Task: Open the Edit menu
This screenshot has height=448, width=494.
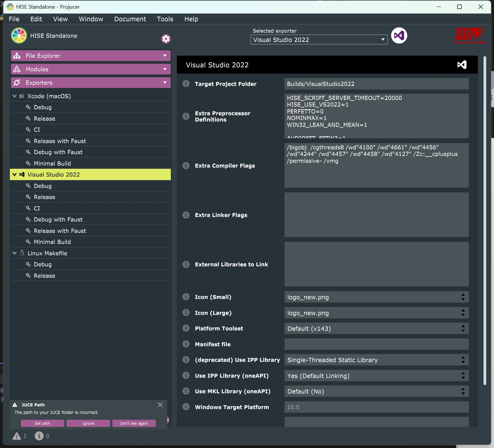Action: pos(36,19)
